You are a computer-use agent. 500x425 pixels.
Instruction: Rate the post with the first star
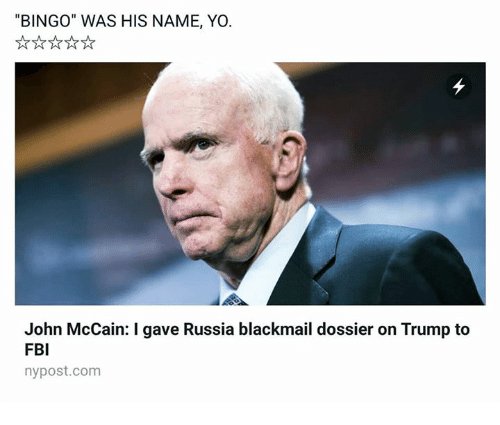[22, 43]
